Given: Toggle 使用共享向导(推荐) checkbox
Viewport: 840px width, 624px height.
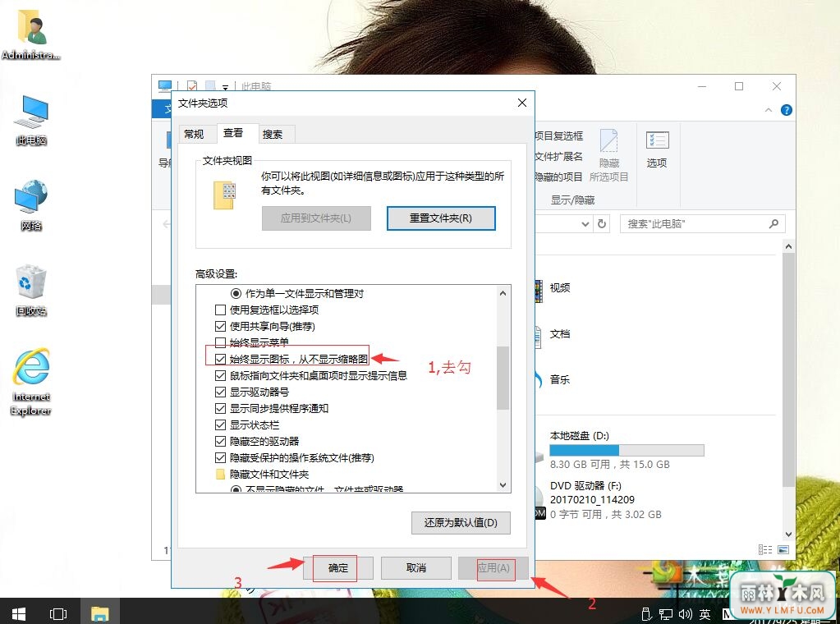Looking at the screenshot, I should click(220, 326).
